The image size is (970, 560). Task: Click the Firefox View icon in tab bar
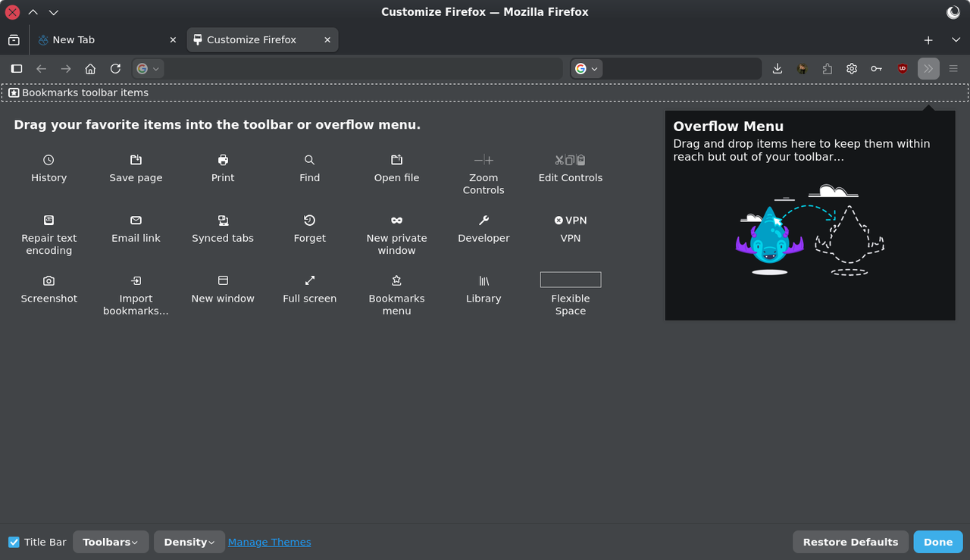(14, 40)
